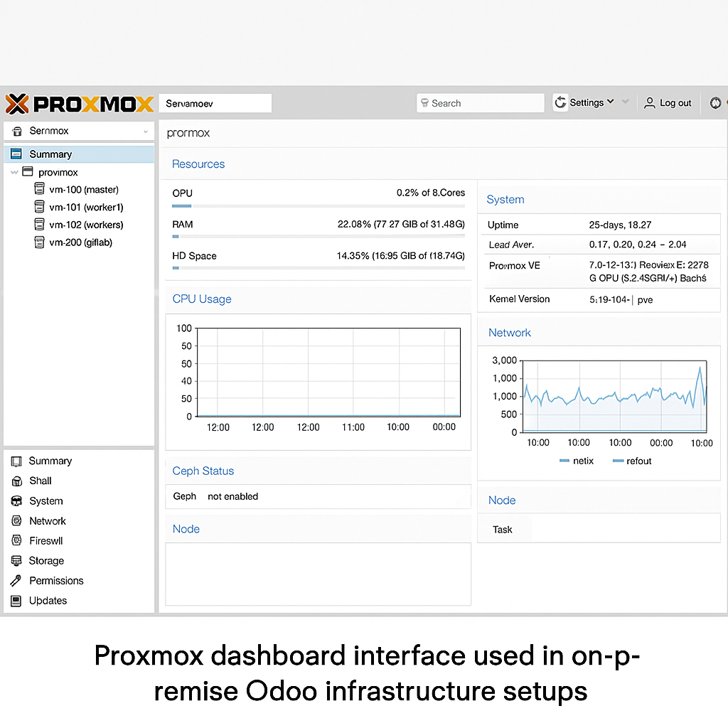Click the vm-100 VM icon
Image resolution: width=728 pixels, height=728 pixels.
[x=40, y=189]
